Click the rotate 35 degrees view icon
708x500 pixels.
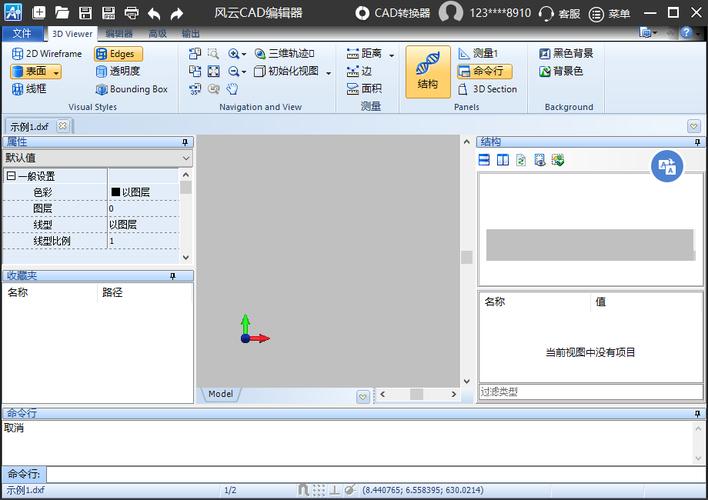coord(195,89)
